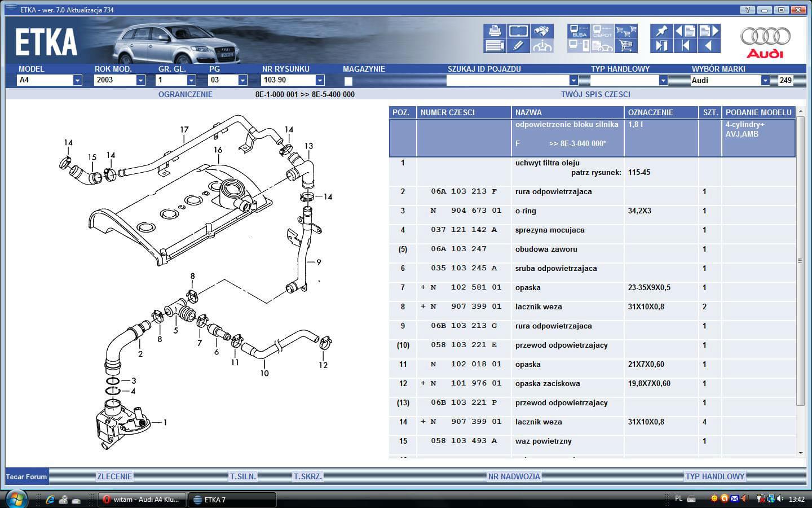Screen dimensions: 812x508
Task: Expand the WYBÓR MARKI Audi dropdown
Action: (765, 81)
